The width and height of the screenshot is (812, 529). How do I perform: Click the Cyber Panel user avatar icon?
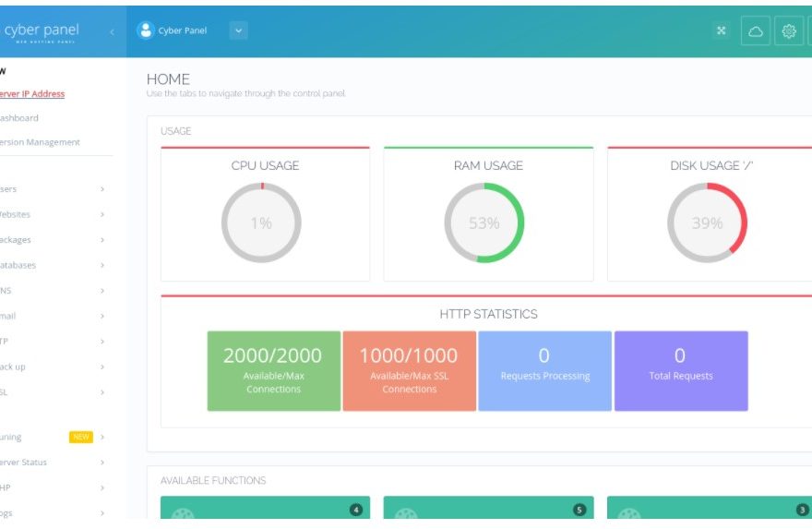click(145, 30)
